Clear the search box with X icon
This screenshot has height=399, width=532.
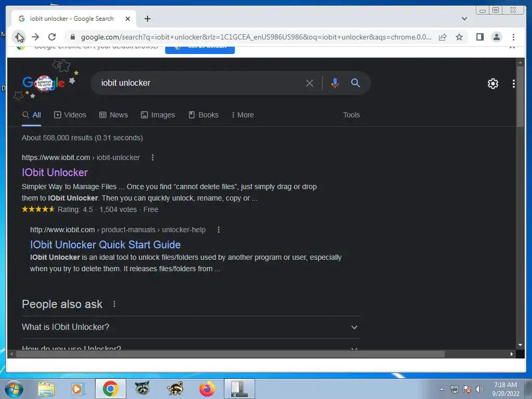(310, 83)
